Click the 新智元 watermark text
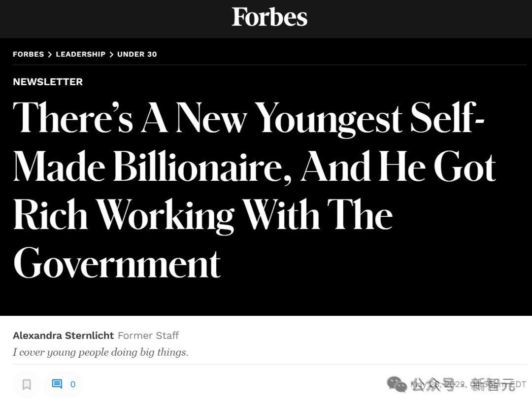This screenshot has width=532, height=406. pyautogui.click(x=493, y=385)
